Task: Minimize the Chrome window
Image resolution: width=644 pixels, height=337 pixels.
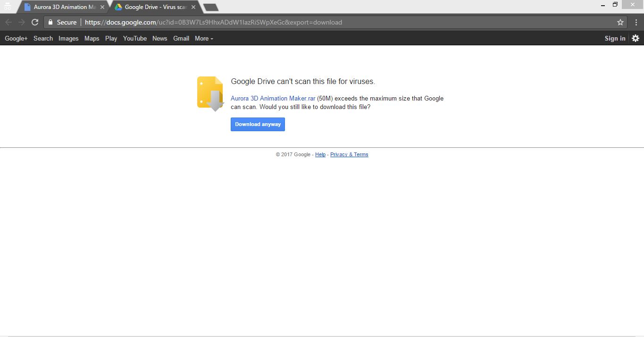Action: point(603,5)
